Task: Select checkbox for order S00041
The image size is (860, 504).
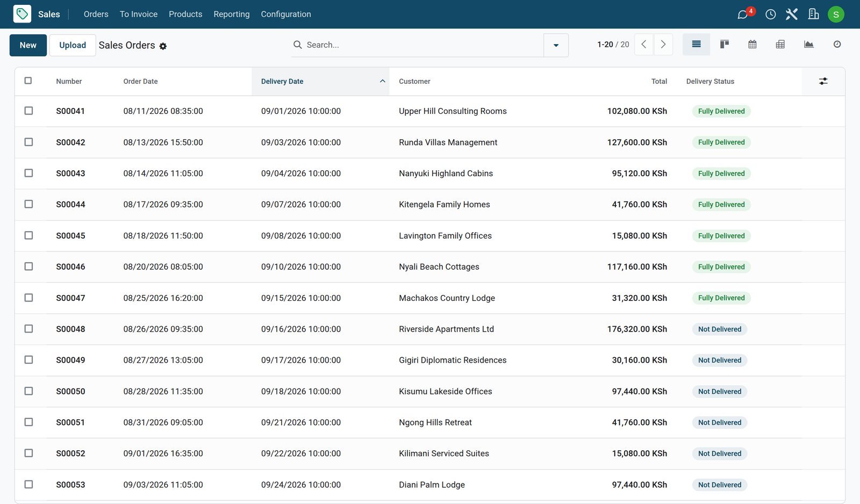Action: click(28, 111)
